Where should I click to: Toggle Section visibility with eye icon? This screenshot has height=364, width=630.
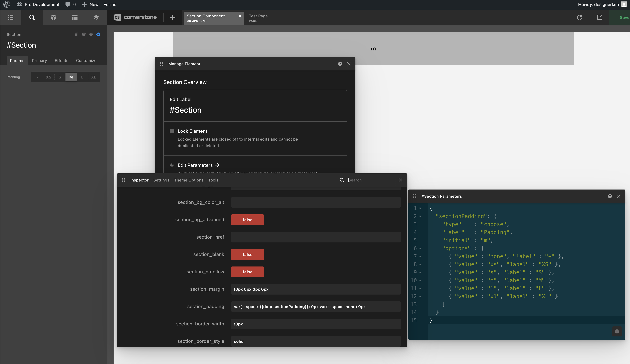91,35
